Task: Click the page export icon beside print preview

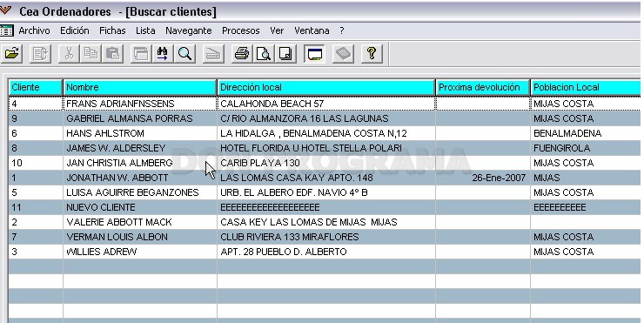Action: coord(285,54)
